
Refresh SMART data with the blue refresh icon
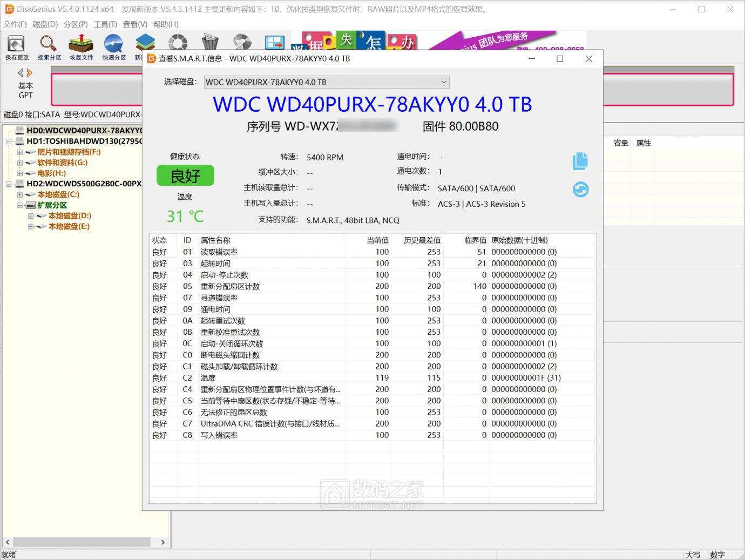(x=580, y=190)
